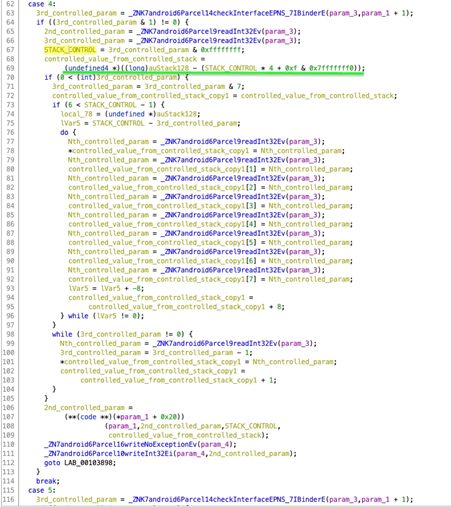Click line number 106 in the gutter
451x507 pixels.
pyautogui.click(x=9, y=408)
